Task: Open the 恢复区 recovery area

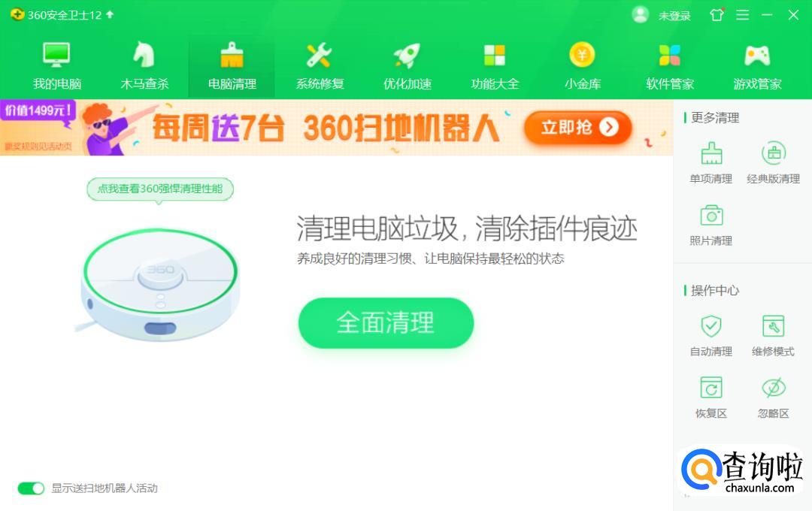Action: coord(711,397)
